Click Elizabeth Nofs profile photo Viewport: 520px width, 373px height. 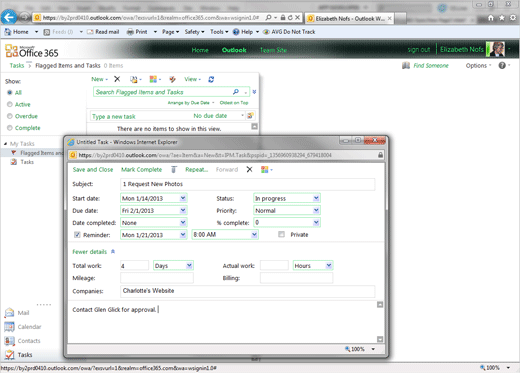tap(496, 49)
